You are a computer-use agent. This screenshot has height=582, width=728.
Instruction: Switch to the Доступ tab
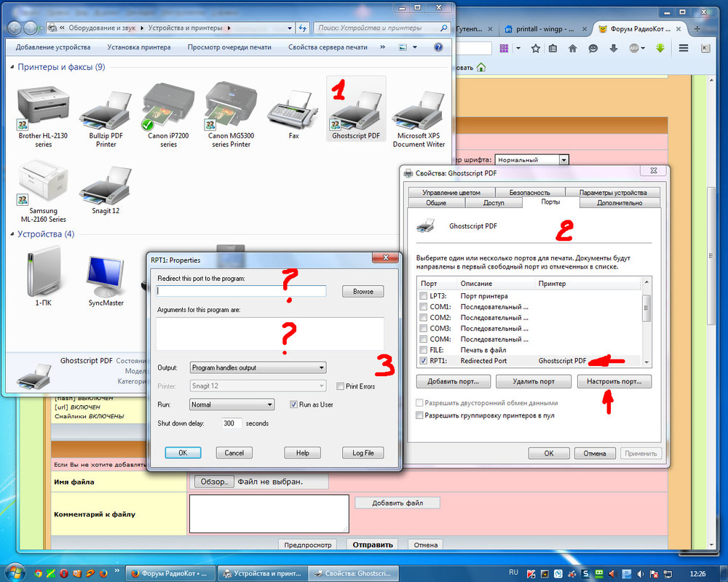pos(494,203)
